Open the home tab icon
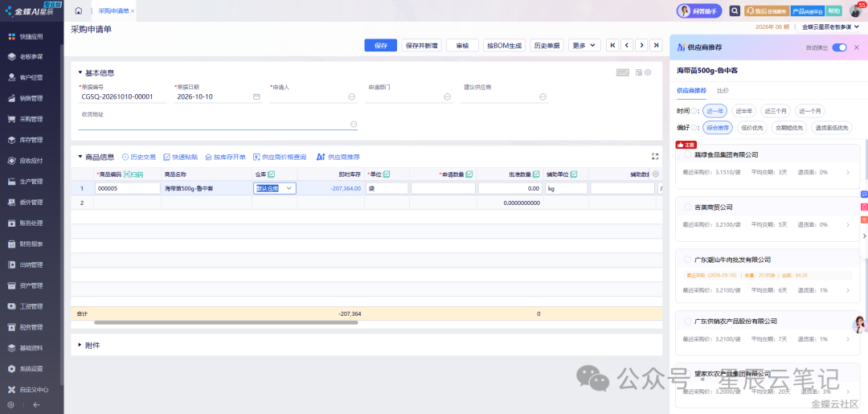 point(78,10)
